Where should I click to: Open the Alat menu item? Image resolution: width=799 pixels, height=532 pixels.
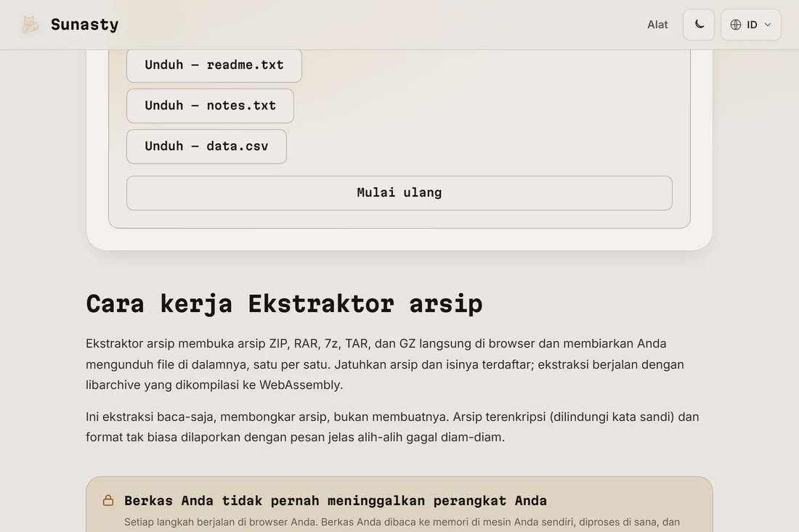(x=657, y=25)
